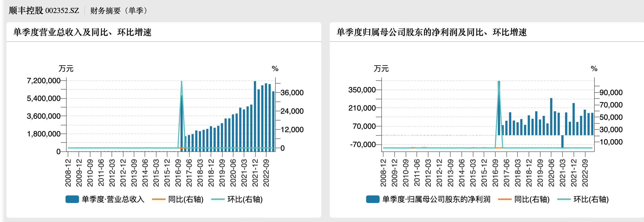Select the 财务摘要（单季） header tab

point(119,11)
